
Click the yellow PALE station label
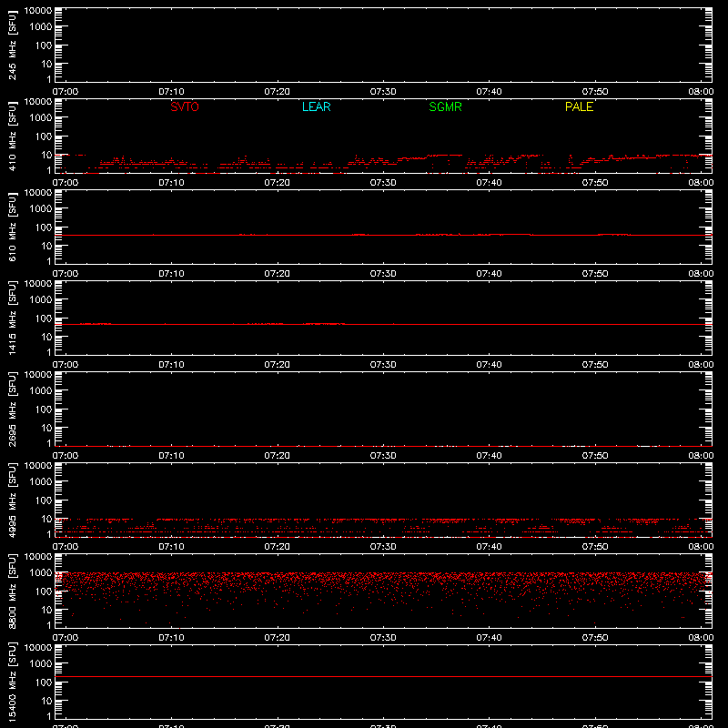(x=579, y=106)
